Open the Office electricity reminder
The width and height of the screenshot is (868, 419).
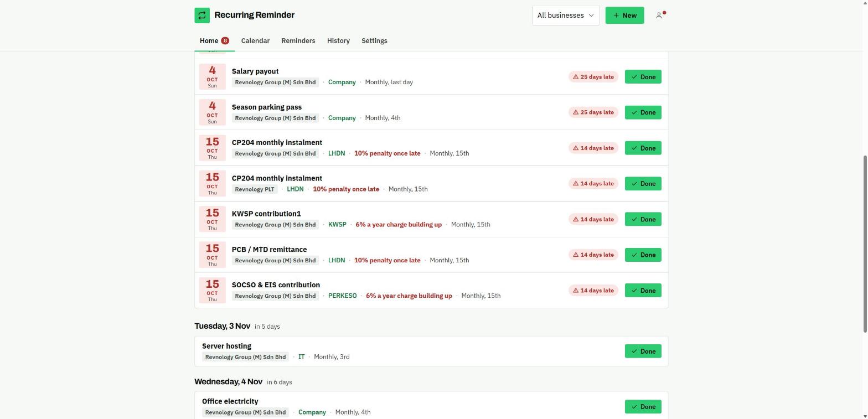(x=230, y=401)
